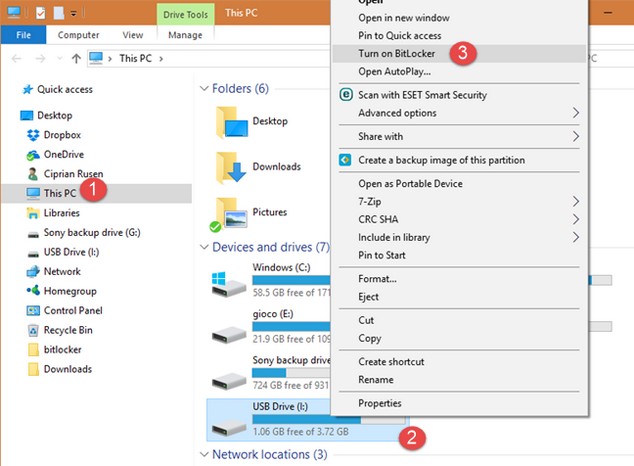Screen dimensions: 634x466
Task: Select the Homegroup icon in sidebar
Action: click(x=34, y=291)
